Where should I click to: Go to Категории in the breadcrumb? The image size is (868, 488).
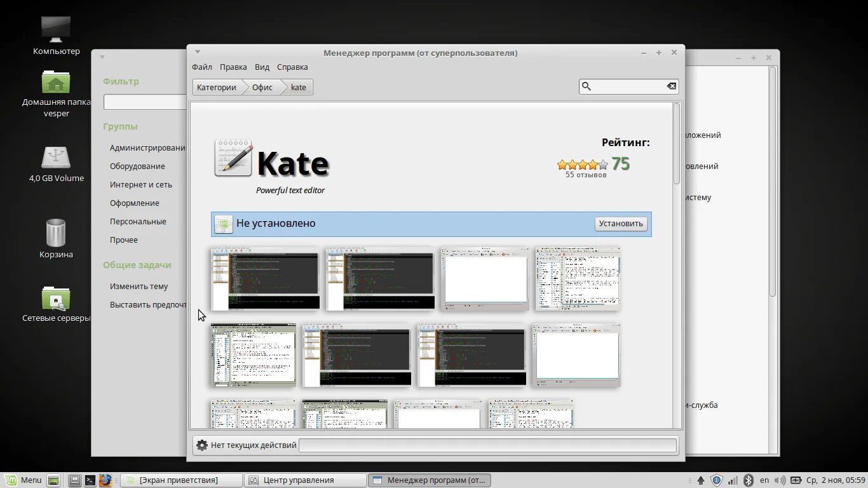pos(217,87)
